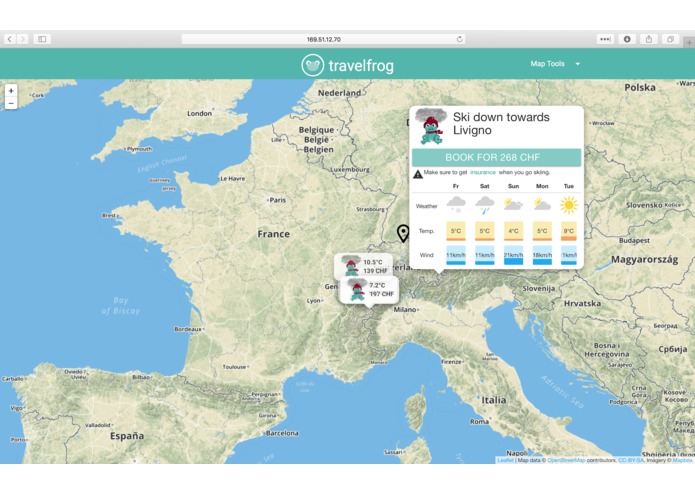Screen dimensions: 695x494
Task: Click Friday's snow cloud weather icon
Action: tap(456, 205)
